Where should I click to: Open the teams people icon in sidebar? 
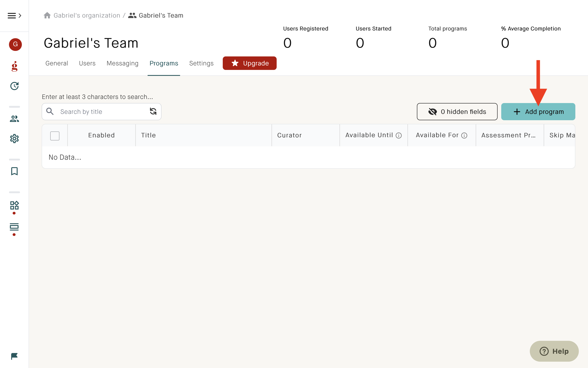coord(14,119)
